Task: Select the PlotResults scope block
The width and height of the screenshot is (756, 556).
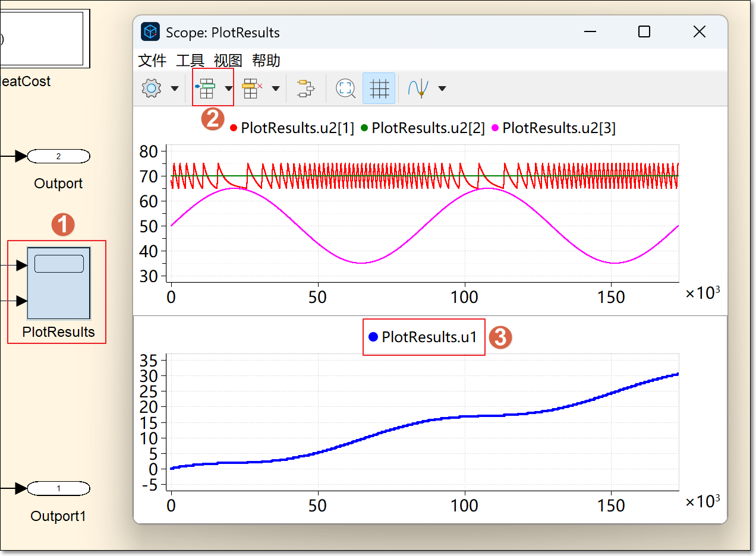Action: (x=58, y=283)
